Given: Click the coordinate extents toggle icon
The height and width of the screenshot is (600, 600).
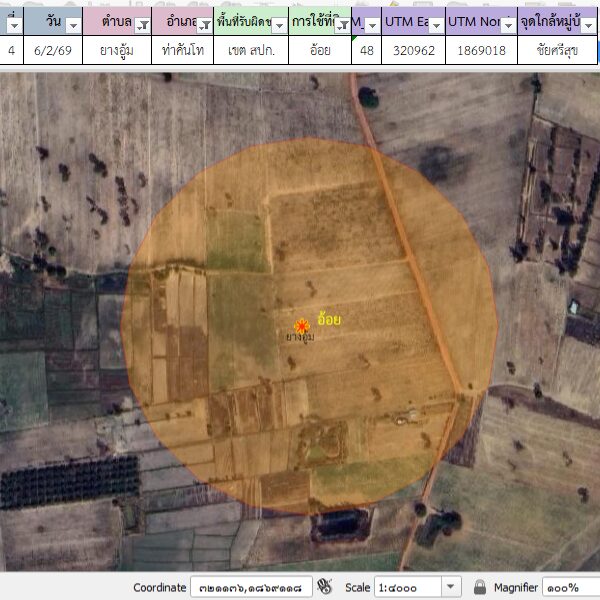Looking at the screenshot, I should coord(324,587).
